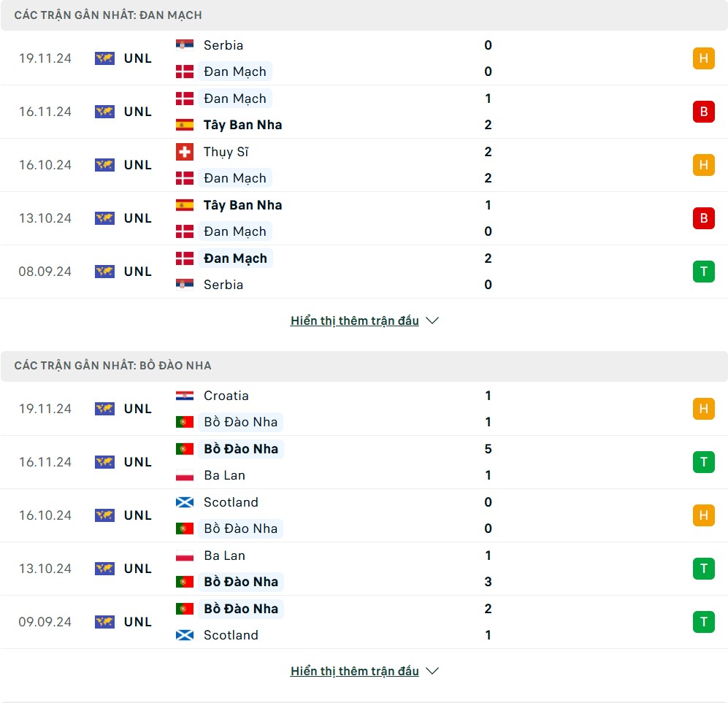Image resolution: width=728 pixels, height=703 pixels.
Task: Click the Poland flag beside Ba Lan on 16.11.24
Action: tap(184, 475)
